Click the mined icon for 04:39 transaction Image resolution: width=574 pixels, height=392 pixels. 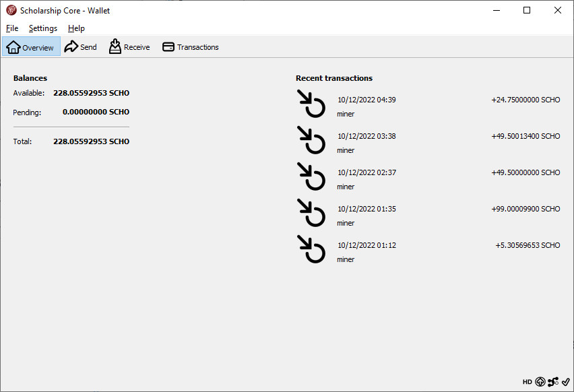point(311,104)
